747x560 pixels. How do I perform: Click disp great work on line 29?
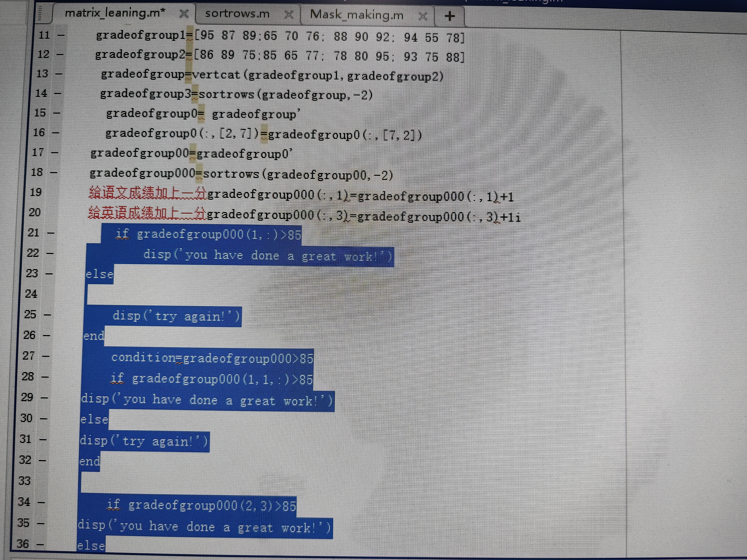tap(207, 400)
